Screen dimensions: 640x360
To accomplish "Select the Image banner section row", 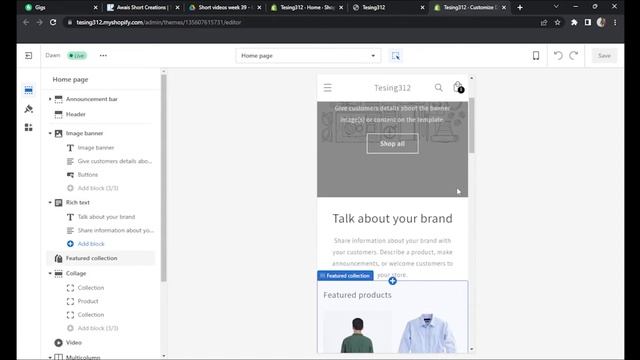I will click(x=84, y=133).
